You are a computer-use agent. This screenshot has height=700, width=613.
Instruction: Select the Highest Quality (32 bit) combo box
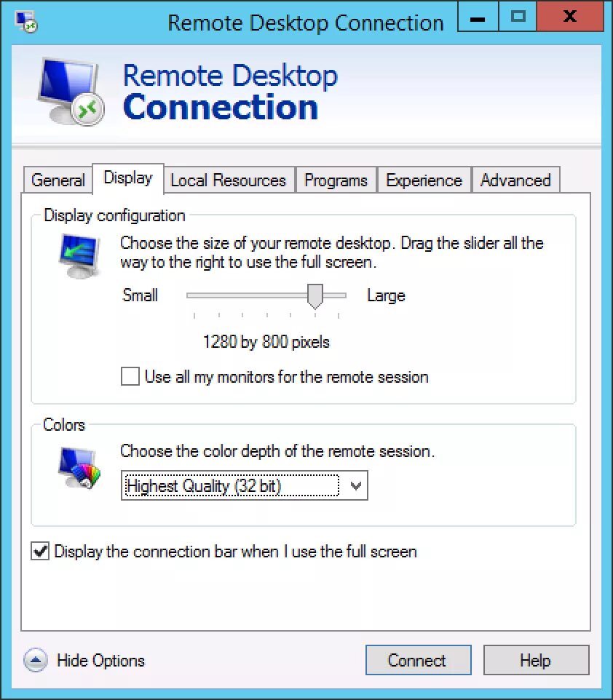[x=245, y=485]
